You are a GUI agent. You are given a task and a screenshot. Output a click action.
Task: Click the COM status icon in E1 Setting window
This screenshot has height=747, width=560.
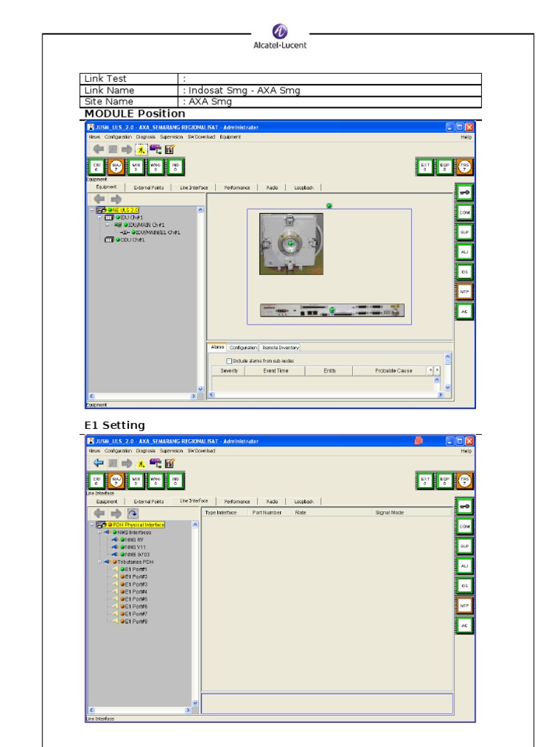pyautogui.click(x=464, y=527)
